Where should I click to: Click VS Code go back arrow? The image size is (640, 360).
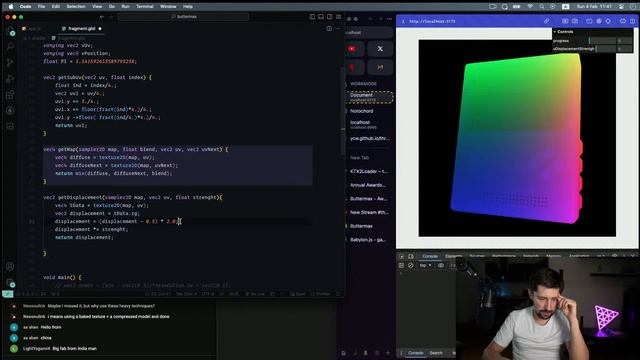tap(102, 17)
